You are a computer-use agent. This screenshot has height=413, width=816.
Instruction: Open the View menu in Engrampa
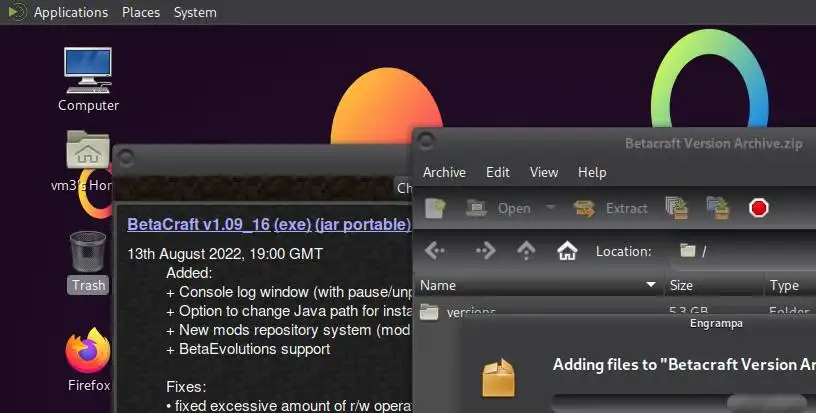point(544,172)
